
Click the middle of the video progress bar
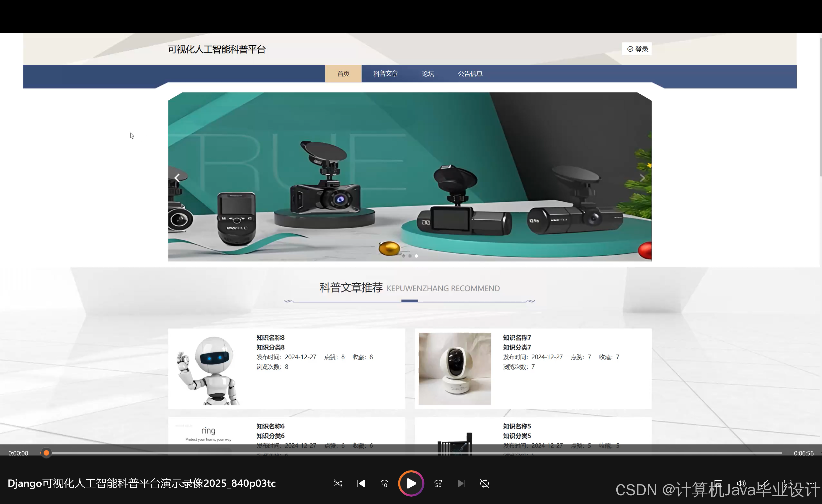click(412, 453)
